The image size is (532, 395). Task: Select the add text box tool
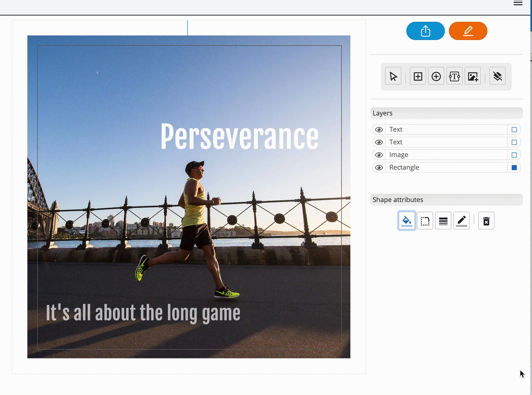click(454, 76)
